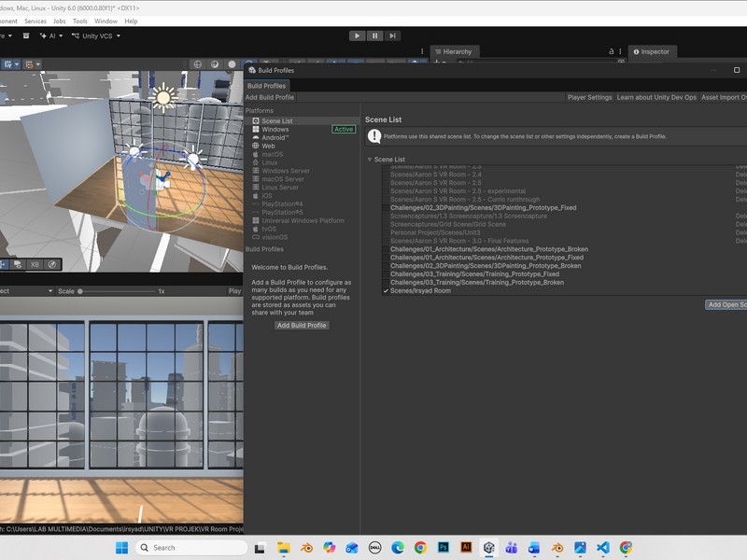Click the snap increment magnet icon
The width and height of the screenshot is (747, 560).
(x=29, y=64)
